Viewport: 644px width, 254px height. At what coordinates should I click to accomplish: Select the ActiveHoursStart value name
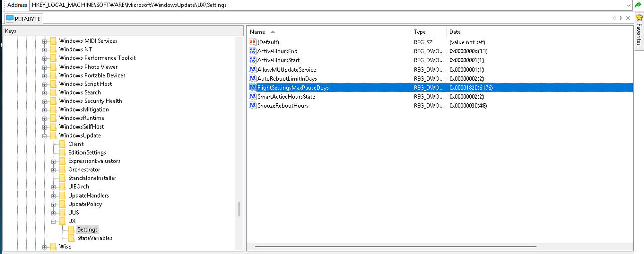coord(278,60)
